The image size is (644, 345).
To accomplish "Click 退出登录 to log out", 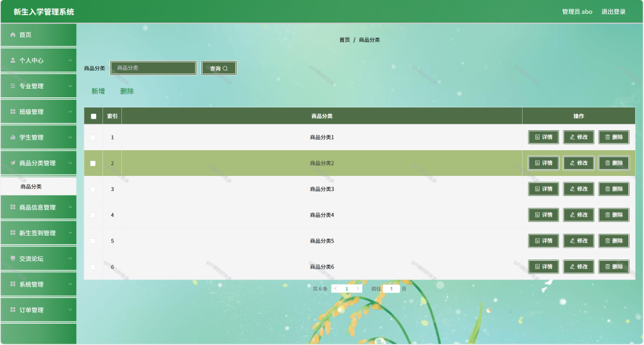I will click(613, 11).
